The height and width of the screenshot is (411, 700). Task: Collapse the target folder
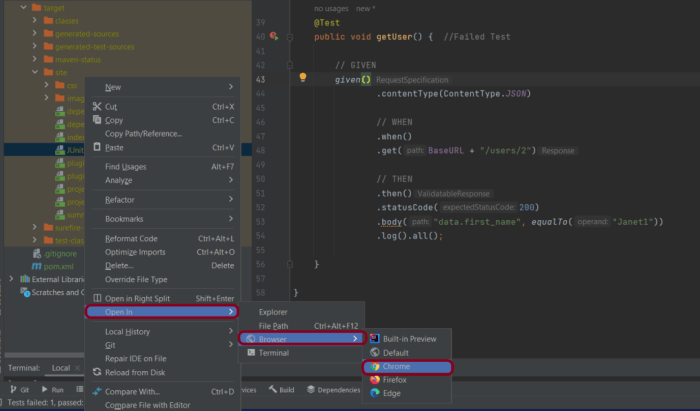[x=24, y=7]
